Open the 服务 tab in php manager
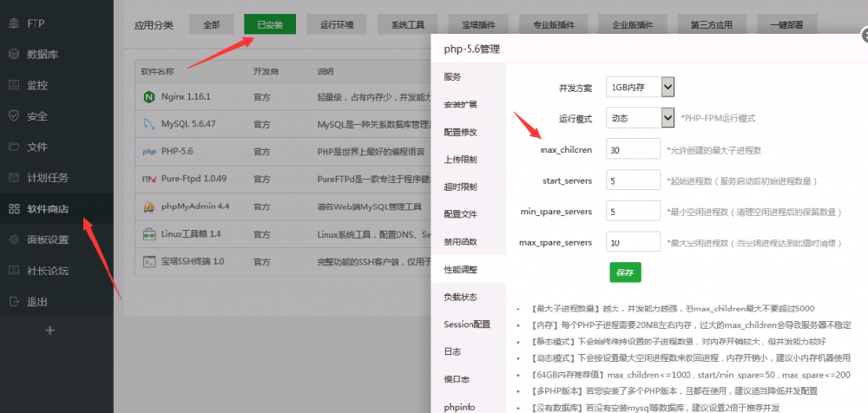This screenshot has height=413, width=868. point(469,77)
